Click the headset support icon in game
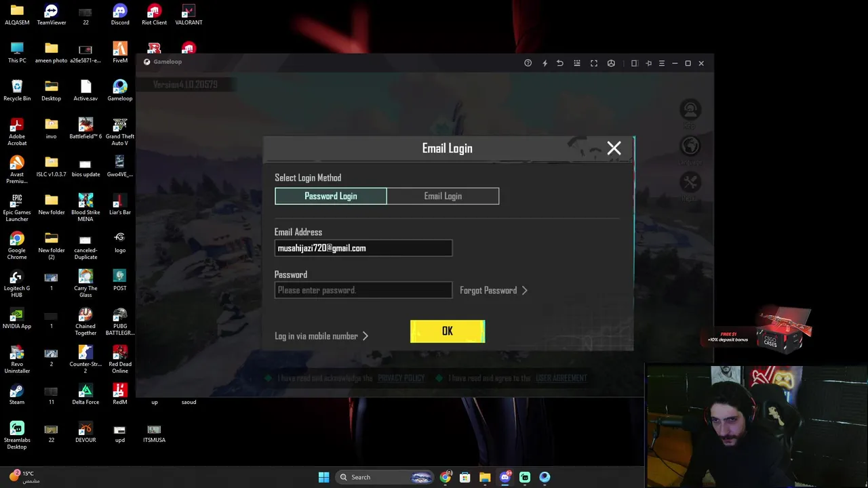 (690, 110)
